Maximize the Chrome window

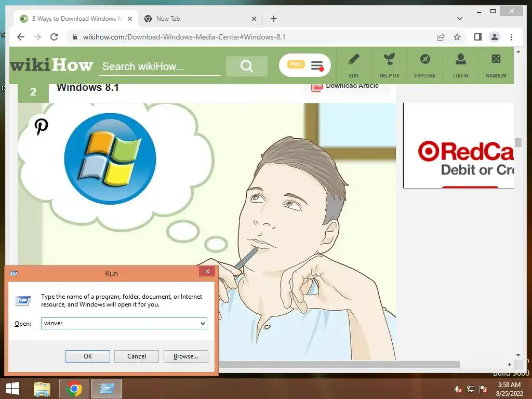pyautogui.click(x=493, y=11)
